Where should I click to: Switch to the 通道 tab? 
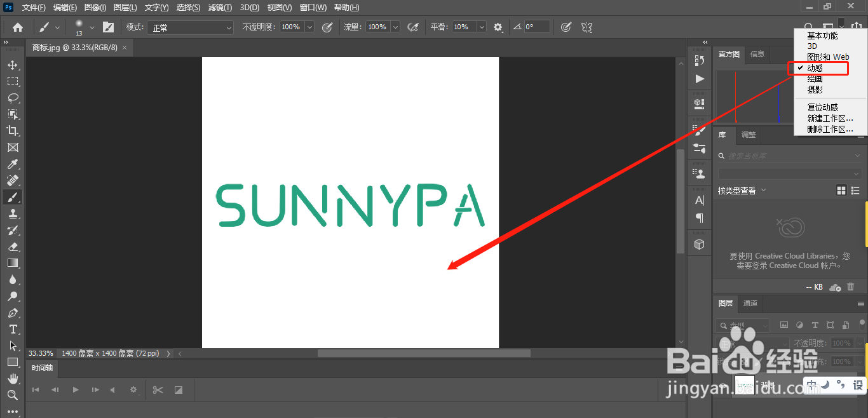tap(750, 303)
